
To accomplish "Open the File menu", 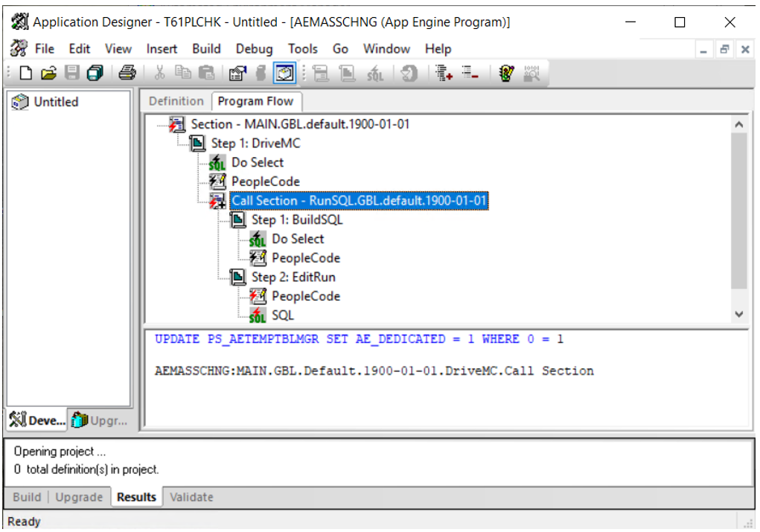I will point(45,49).
